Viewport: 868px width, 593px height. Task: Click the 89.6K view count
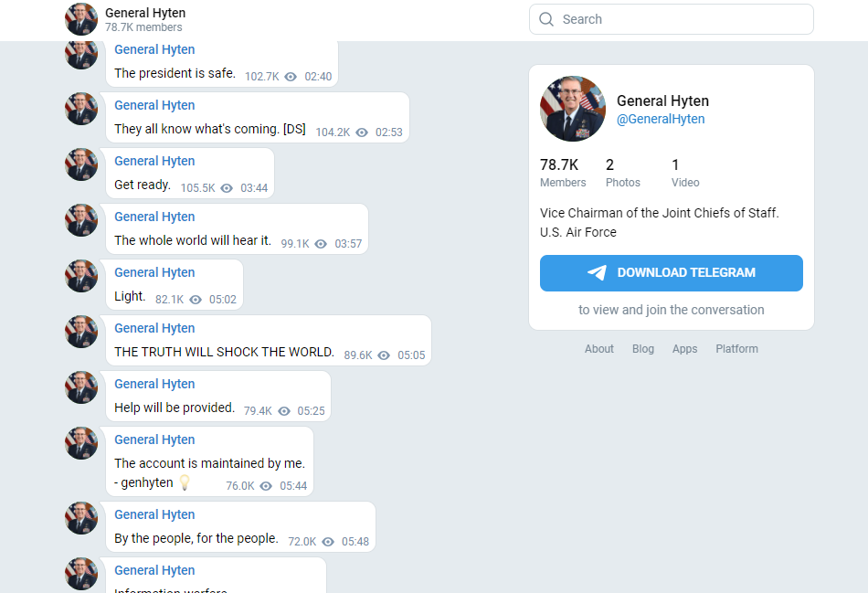pos(358,355)
